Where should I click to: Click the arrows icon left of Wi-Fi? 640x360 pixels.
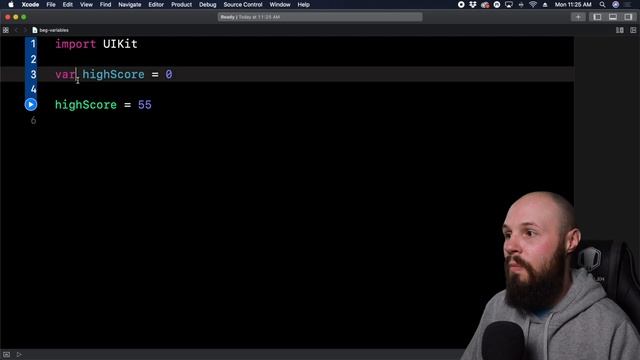[521, 4]
